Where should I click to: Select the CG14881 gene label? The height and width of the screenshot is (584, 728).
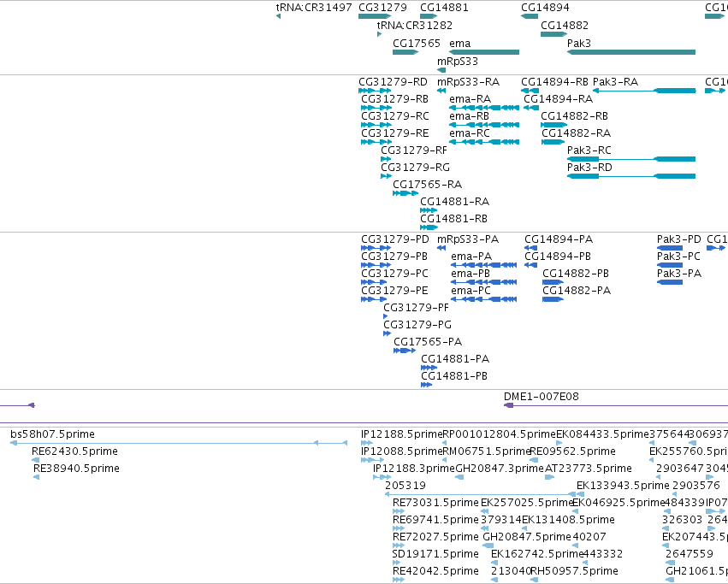click(x=444, y=8)
